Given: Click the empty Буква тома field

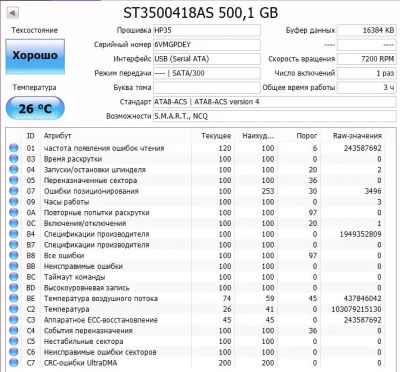Looking at the screenshot, I should 207,88.
